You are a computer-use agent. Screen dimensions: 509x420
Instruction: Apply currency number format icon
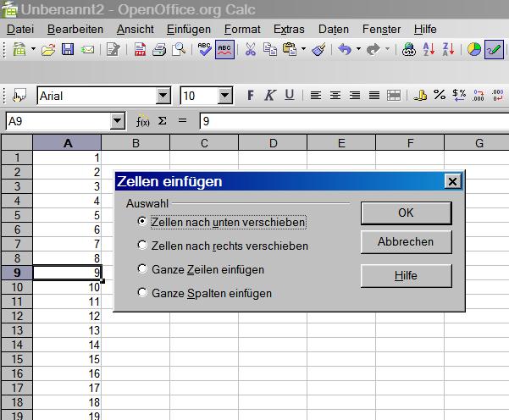pyautogui.click(x=420, y=96)
